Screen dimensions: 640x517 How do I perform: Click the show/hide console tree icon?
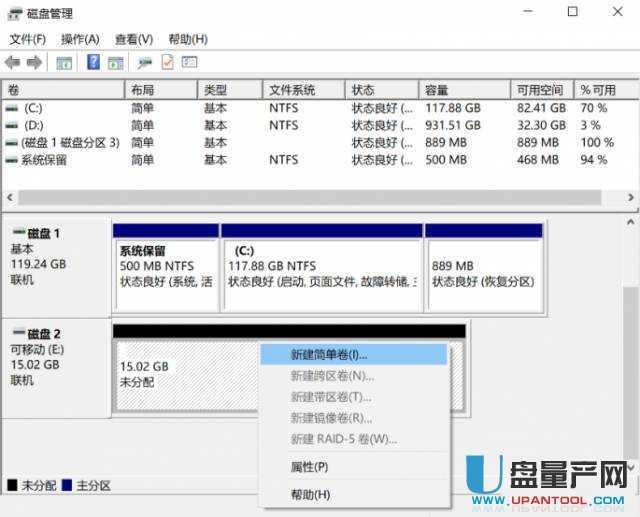(x=63, y=62)
